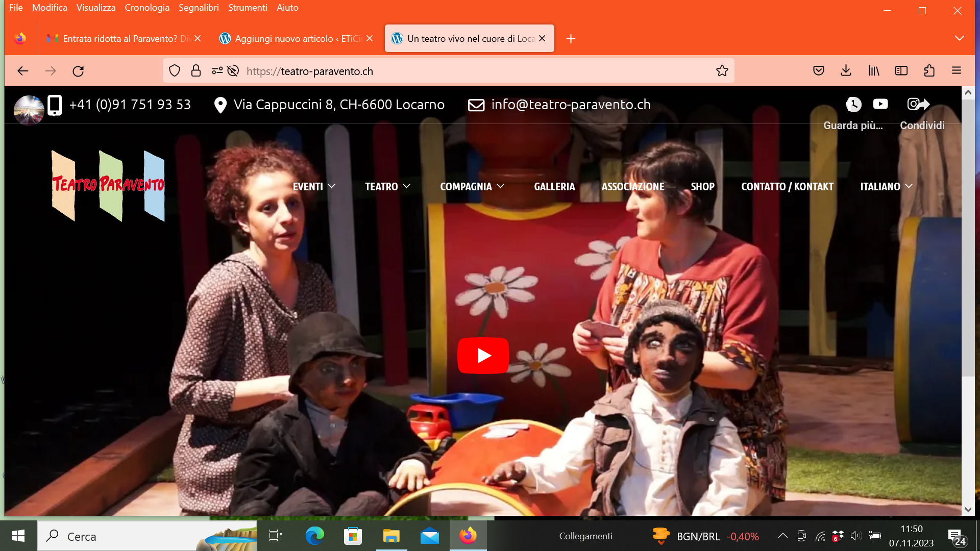Open the GALLERIA page

[x=554, y=187]
